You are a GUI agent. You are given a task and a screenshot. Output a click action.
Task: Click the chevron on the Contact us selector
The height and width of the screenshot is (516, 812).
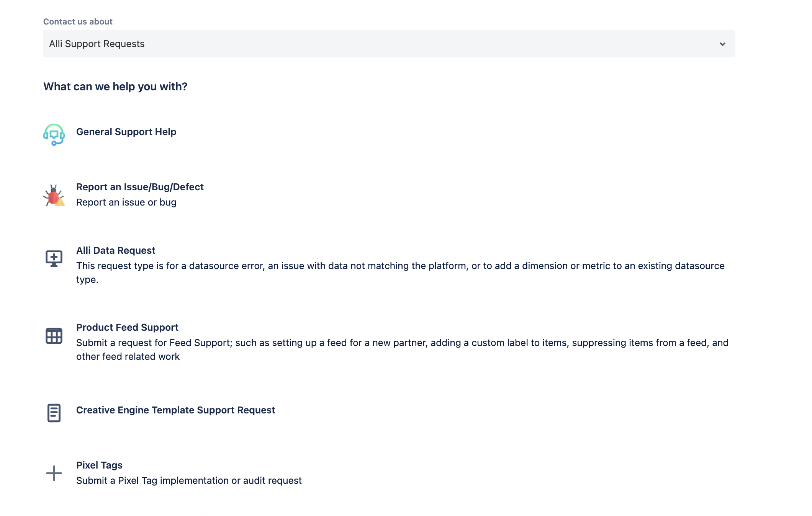(722, 44)
